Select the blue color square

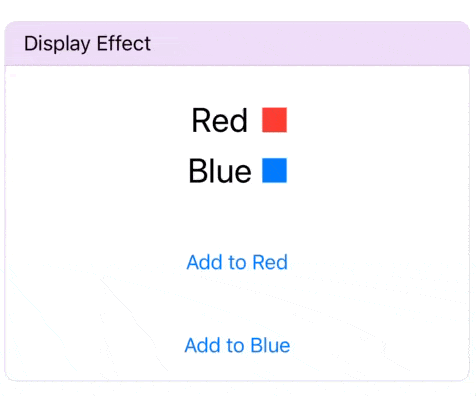274,170
